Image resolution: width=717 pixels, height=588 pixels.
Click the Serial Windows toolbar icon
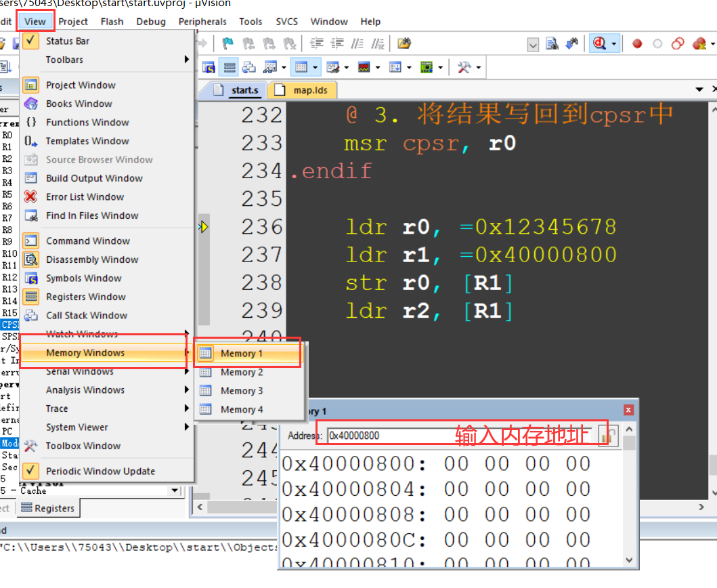(x=333, y=68)
